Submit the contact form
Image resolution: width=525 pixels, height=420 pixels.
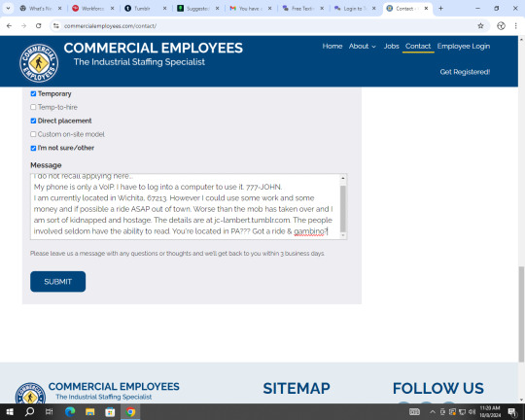(58, 281)
